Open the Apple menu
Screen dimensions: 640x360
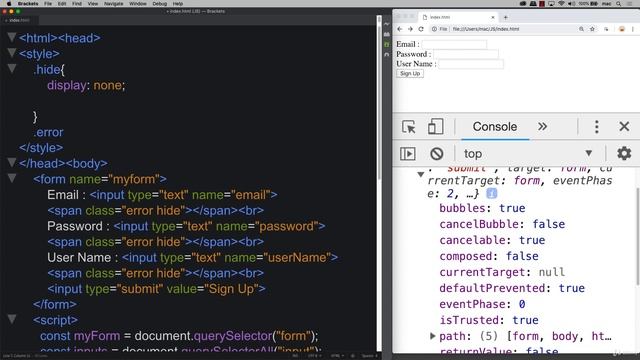(x=9, y=4)
